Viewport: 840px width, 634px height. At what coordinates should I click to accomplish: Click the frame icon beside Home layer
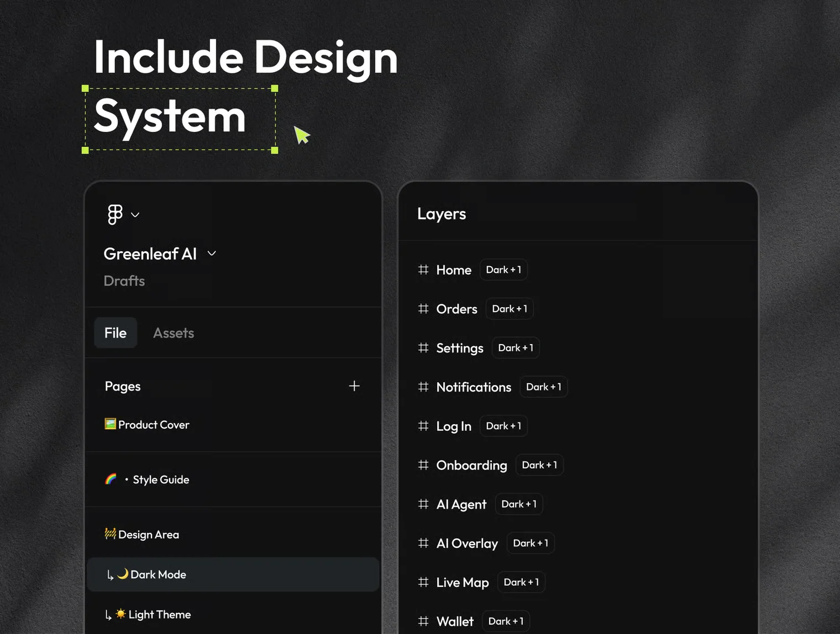pyautogui.click(x=423, y=270)
